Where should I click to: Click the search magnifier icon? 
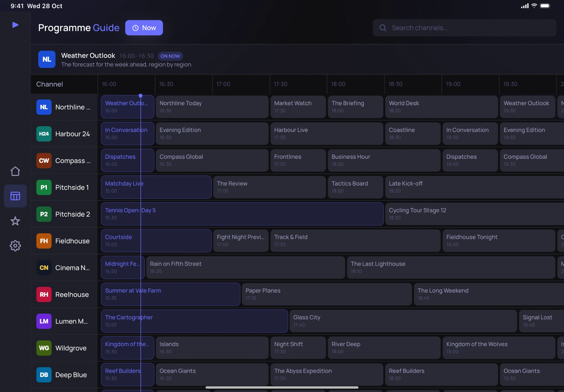pos(383,28)
